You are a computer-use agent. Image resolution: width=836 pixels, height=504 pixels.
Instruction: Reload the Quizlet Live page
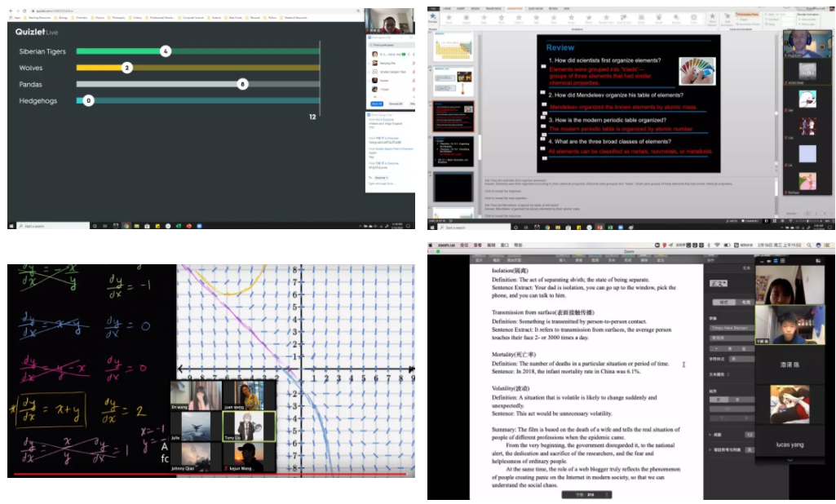click(24, 11)
